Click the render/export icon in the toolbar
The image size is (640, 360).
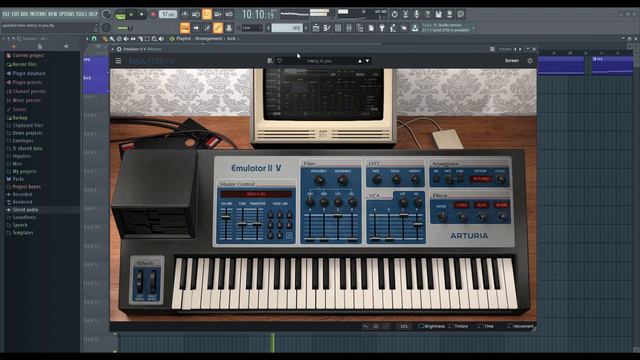point(449,14)
